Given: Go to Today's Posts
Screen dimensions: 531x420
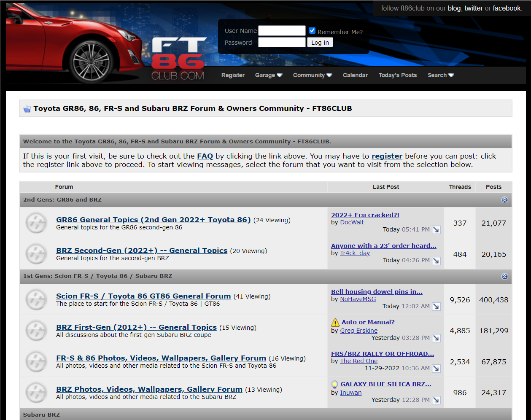Looking at the screenshot, I should click(x=397, y=75).
